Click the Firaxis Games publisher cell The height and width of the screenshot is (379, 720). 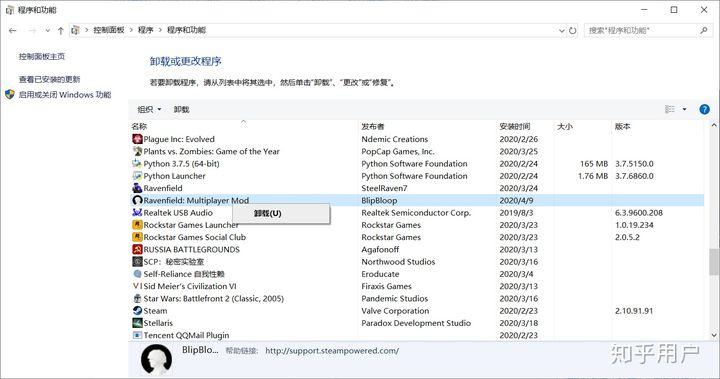point(386,286)
